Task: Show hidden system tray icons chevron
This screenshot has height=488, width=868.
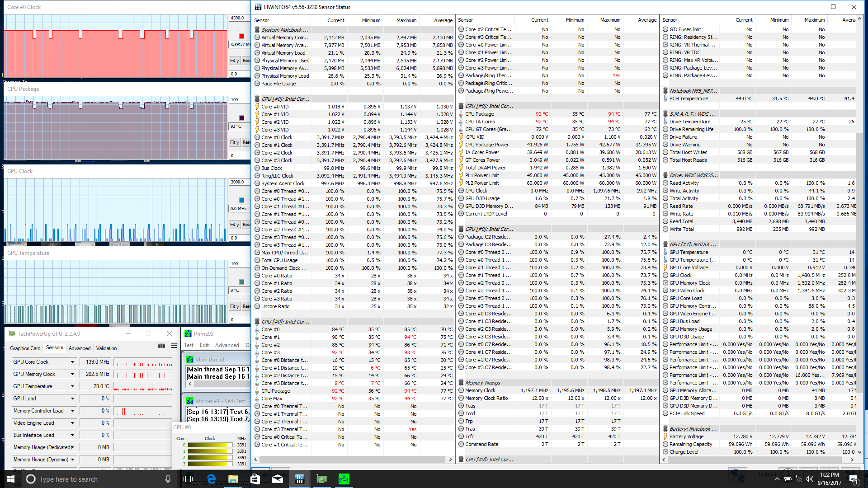Action: tap(777, 479)
